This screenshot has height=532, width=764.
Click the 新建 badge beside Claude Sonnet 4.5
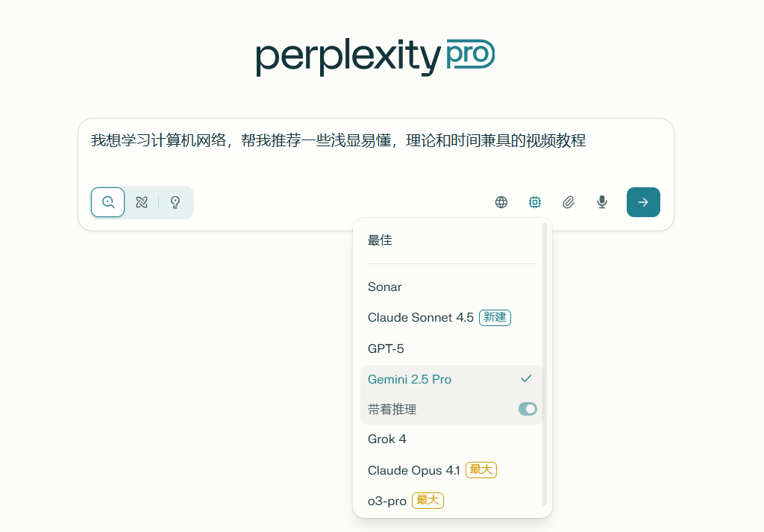[495, 317]
